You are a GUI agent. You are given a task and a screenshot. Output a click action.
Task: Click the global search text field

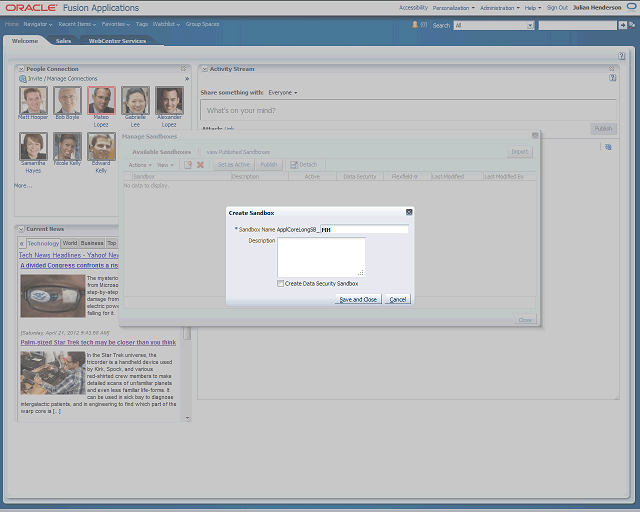pos(577,25)
